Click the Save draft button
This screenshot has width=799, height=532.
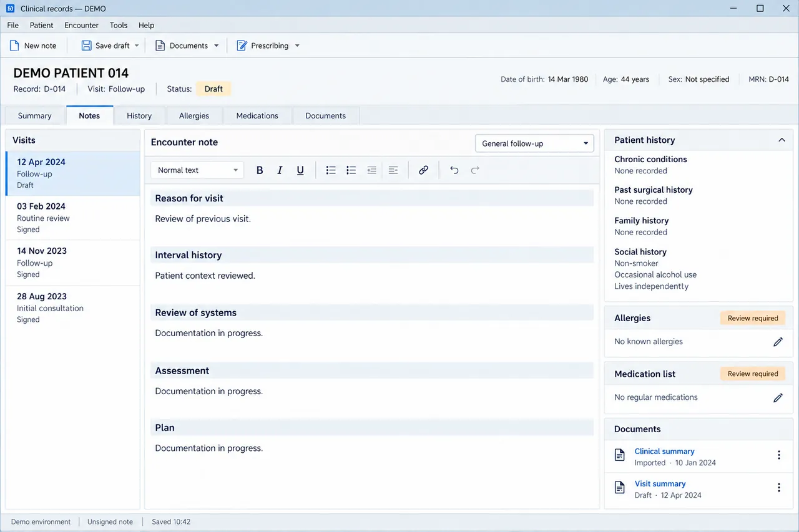pos(105,46)
